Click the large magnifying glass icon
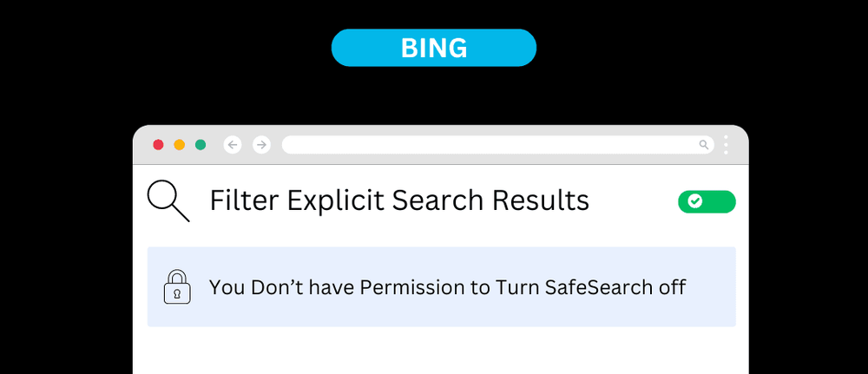The height and width of the screenshot is (374, 868). click(168, 201)
